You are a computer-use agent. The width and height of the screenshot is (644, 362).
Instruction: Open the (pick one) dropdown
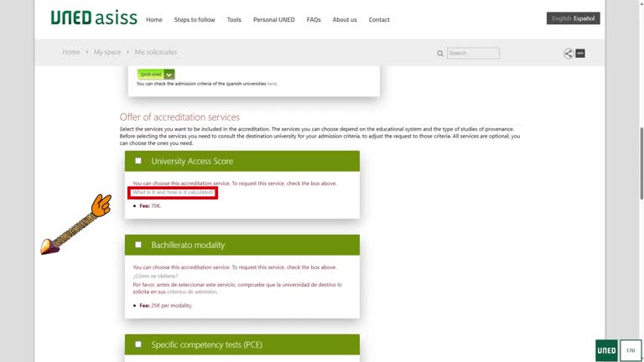pos(151,74)
